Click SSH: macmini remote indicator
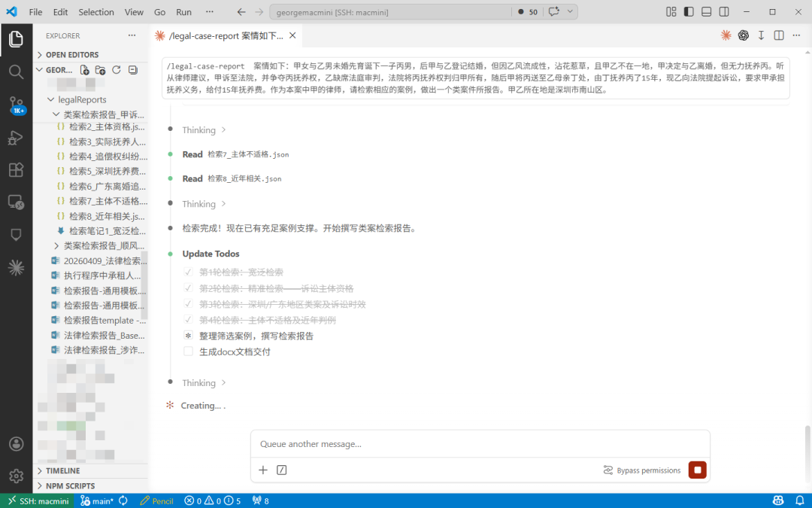This screenshot has height=508, width=812. 38,500
